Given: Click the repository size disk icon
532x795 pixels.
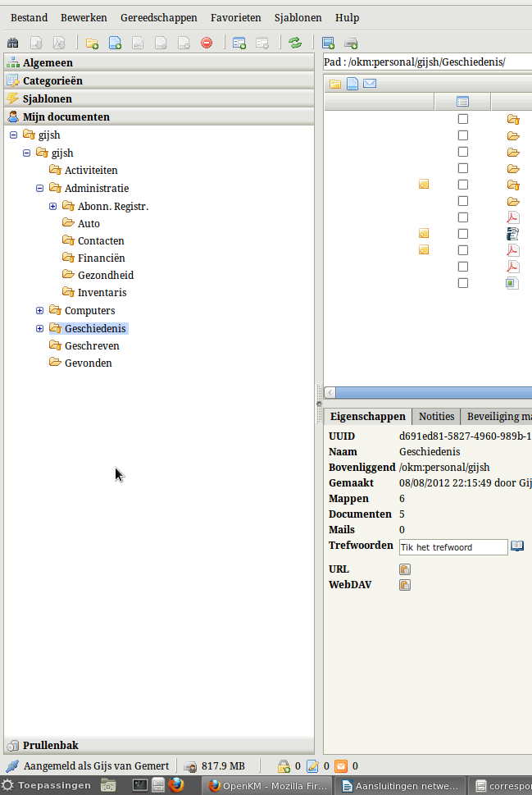Looking at the screenshot, I should point(190,766).
